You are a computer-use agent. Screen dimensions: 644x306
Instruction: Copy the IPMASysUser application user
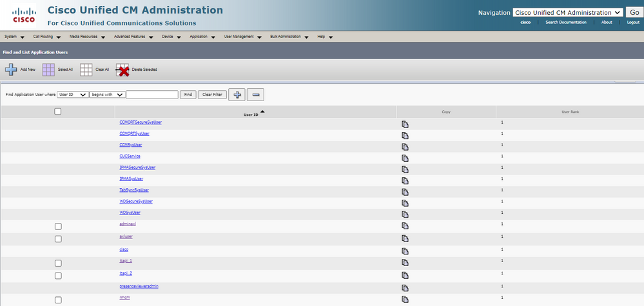click(405, 180)
